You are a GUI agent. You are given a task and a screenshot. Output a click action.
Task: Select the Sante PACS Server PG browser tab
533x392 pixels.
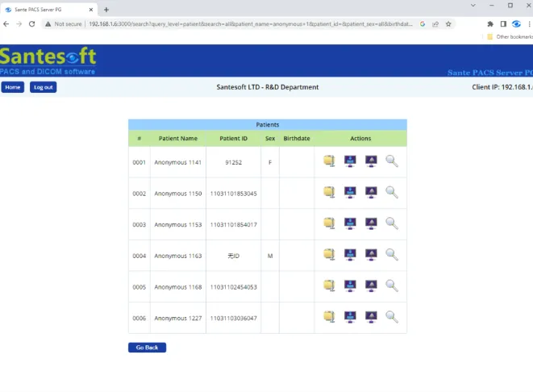point(49,10)
